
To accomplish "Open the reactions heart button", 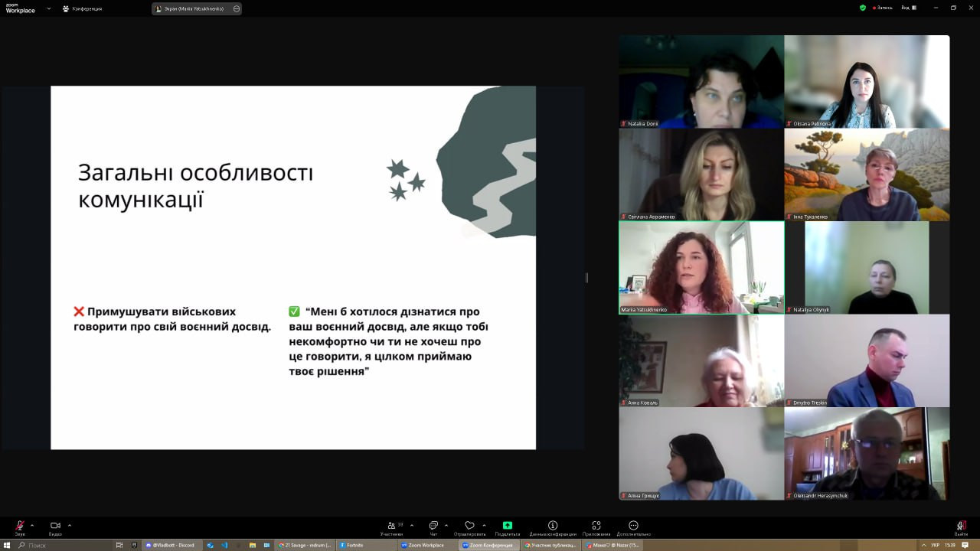I will coord(469,527).
